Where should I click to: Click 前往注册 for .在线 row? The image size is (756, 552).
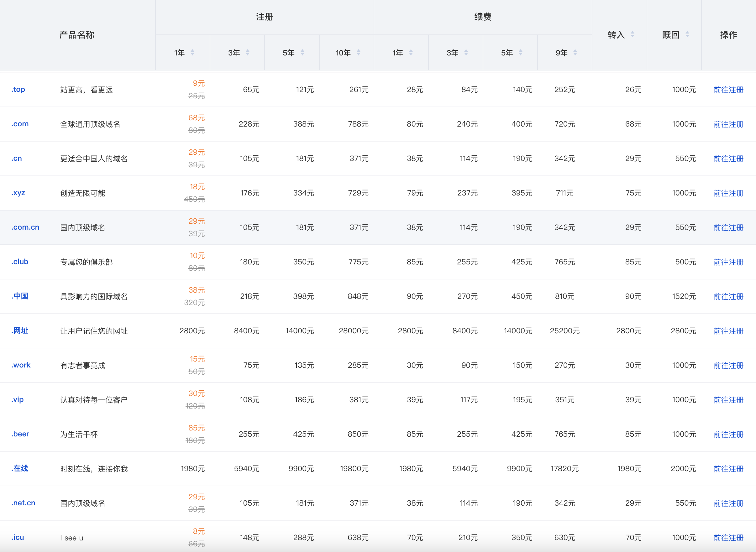(x=729, y=468)
